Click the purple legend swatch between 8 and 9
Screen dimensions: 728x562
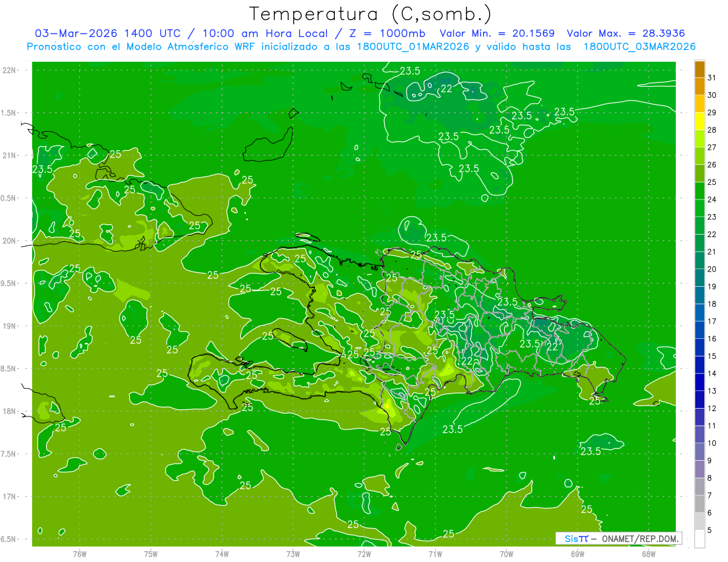click(699, 469)
